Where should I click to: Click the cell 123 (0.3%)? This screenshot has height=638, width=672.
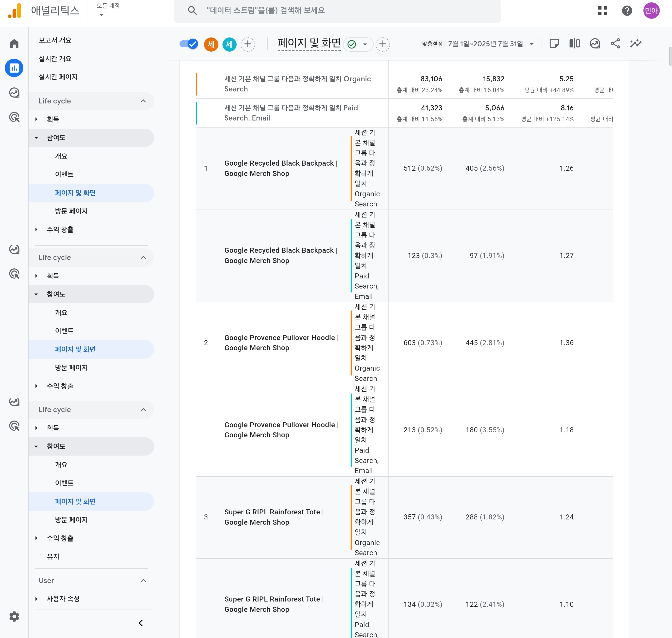pyautogui.click(x=425, y=256)
